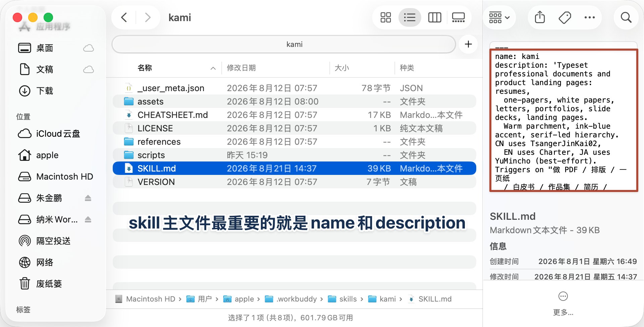Click the iCloud status icon beside 桌面
The height and width of the screenshot is (327, 644).
pos(89,48)
